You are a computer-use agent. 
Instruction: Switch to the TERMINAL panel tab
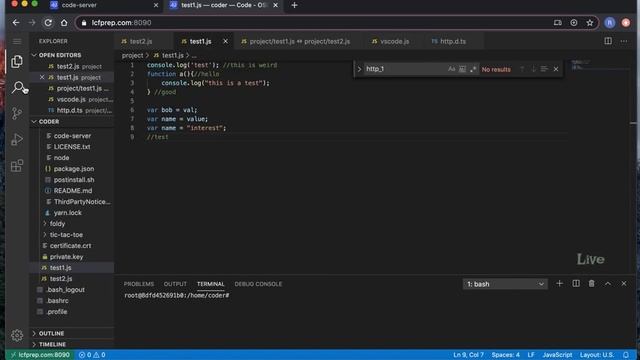[x=211, y=284]
